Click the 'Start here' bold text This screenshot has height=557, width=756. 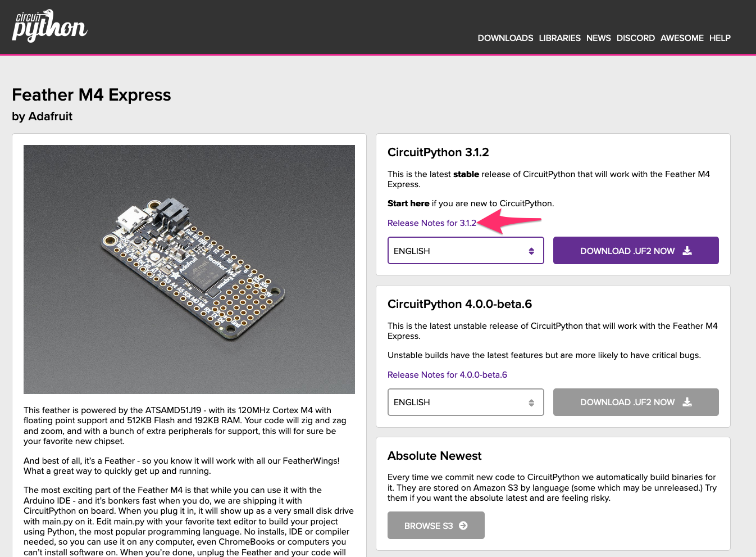coord(408,203)
